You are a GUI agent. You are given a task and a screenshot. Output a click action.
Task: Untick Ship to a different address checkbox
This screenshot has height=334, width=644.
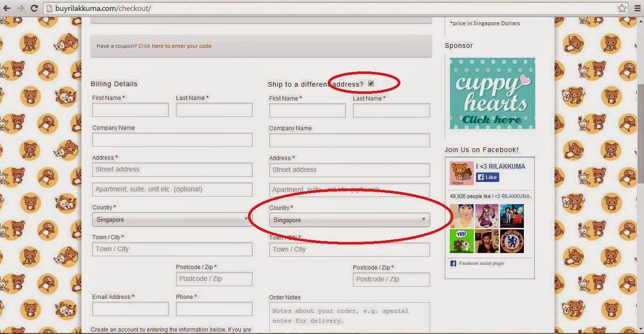(x=371, y=83)
